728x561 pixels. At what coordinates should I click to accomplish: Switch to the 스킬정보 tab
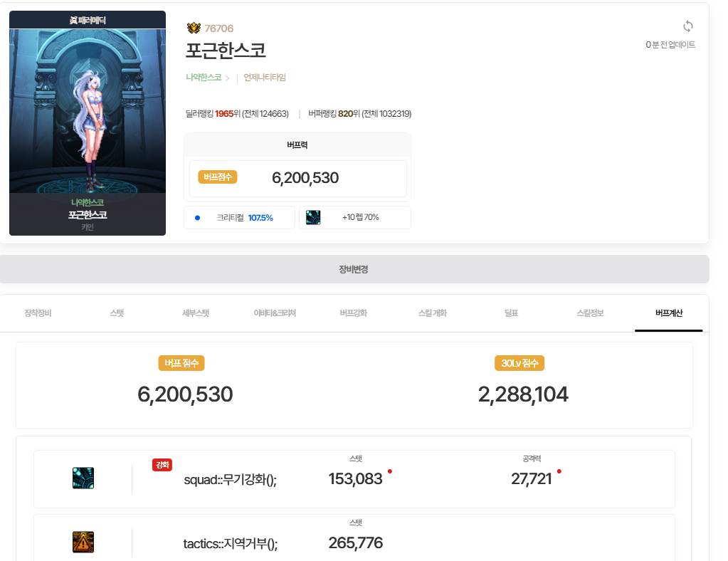click(x=591, y=313)
